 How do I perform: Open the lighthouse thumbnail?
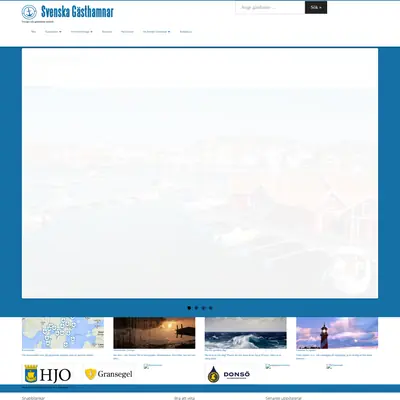point(337,333)
